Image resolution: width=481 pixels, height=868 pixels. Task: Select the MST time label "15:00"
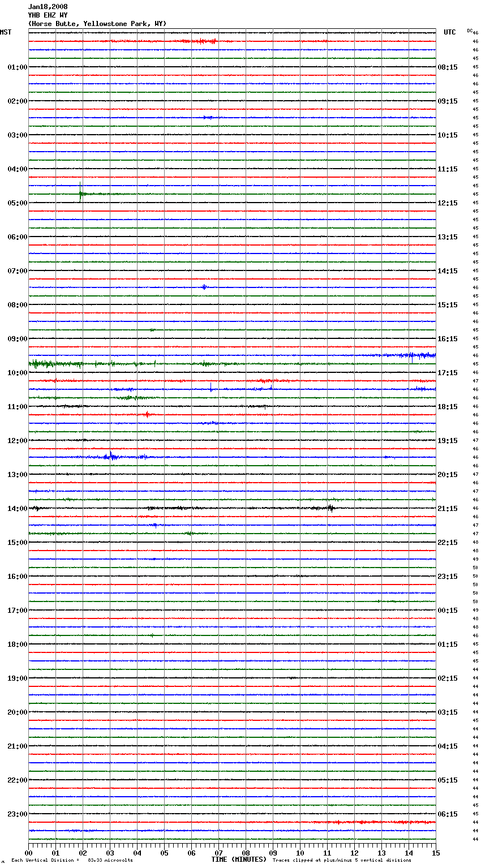click(x=18, y=543)
